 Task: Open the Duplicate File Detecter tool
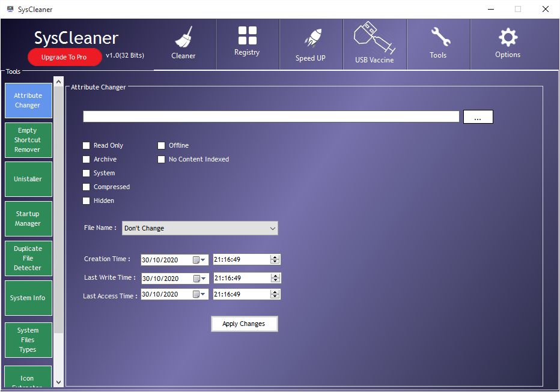point(29,258)
